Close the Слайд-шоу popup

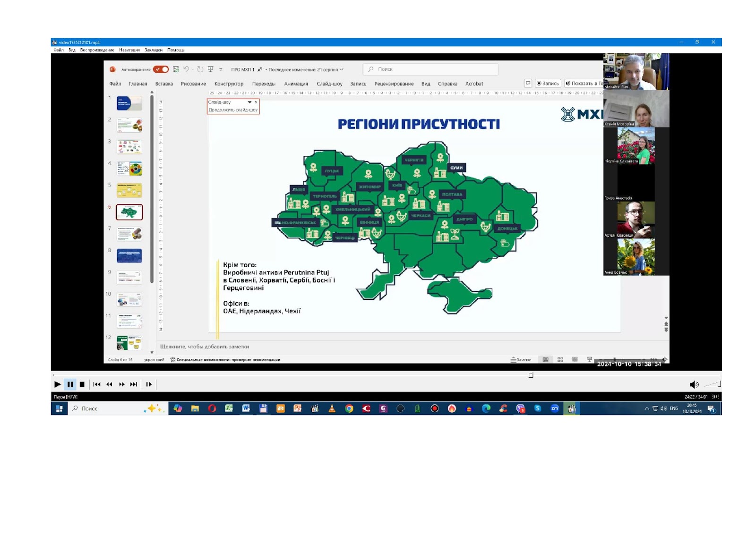pos(256,102)
